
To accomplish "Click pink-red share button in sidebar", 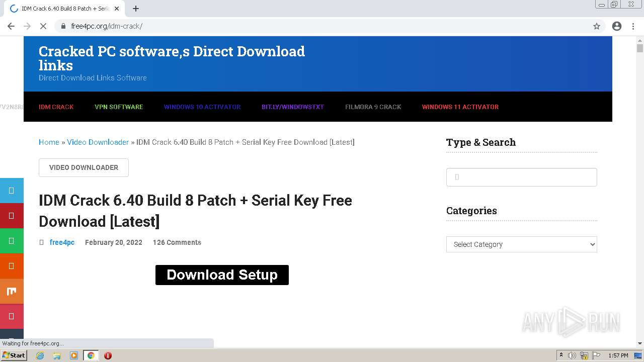I will tap(12, 316).
